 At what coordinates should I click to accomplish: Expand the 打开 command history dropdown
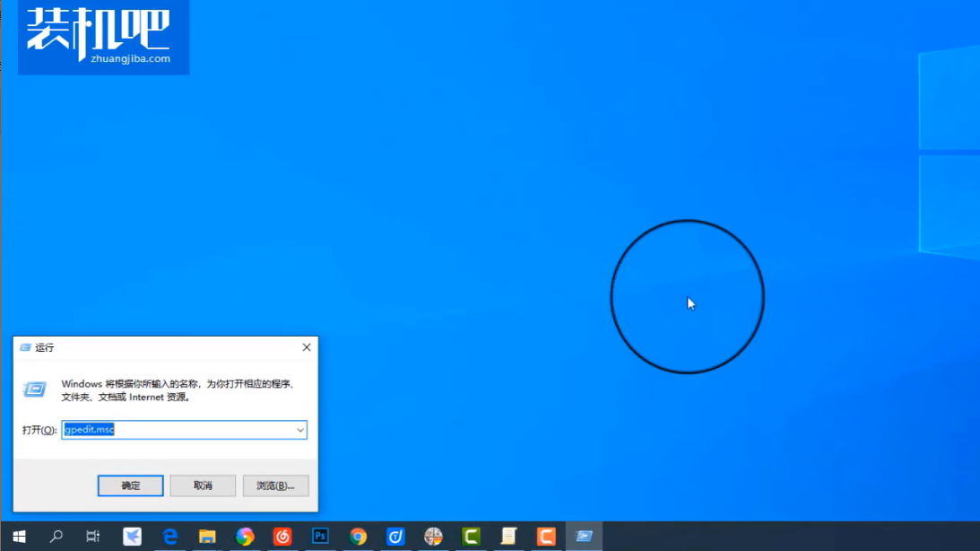click(x=299, y=431)
